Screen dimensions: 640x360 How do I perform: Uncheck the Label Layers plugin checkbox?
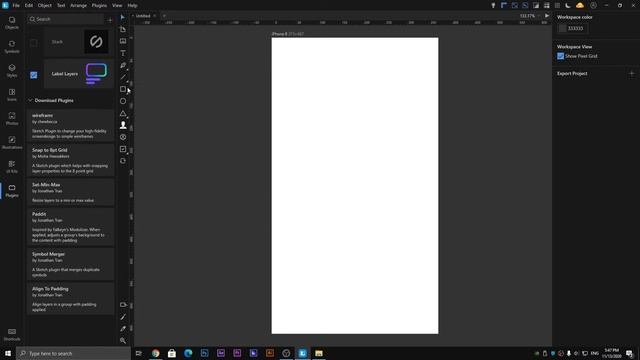[x=34, y=75]
